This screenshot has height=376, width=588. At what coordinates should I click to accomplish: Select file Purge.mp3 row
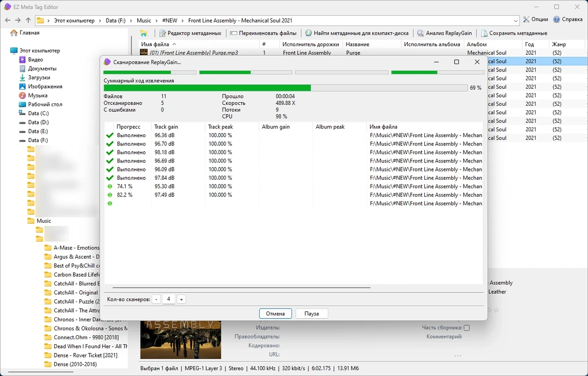pos(362,52)
